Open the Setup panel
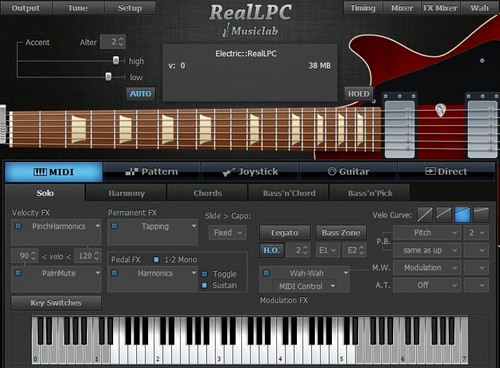 (130, 8)
